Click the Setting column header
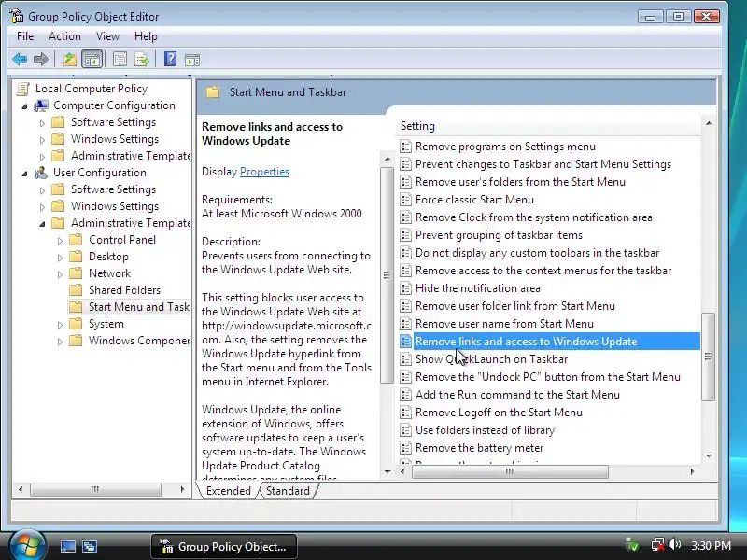747x560 pixels. pos(548,126)
